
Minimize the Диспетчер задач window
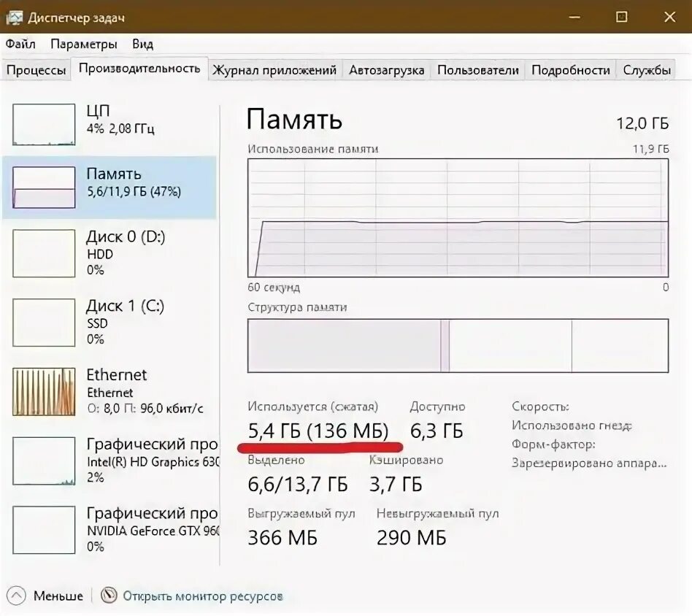(574, 18)
